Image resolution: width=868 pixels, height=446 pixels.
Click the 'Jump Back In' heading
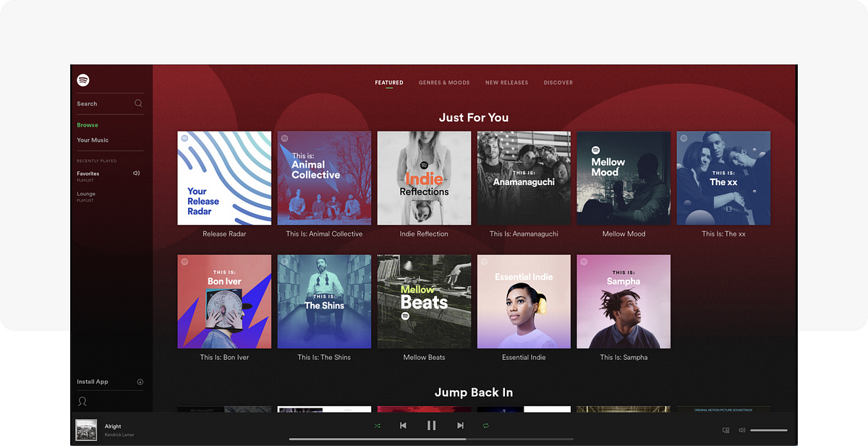(x=474, y=393)
